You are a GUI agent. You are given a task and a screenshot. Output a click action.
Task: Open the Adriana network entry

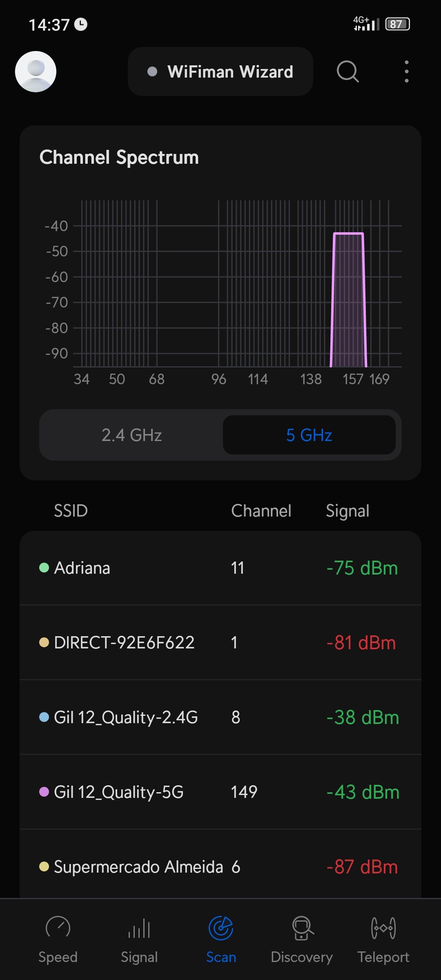[220, 568]
